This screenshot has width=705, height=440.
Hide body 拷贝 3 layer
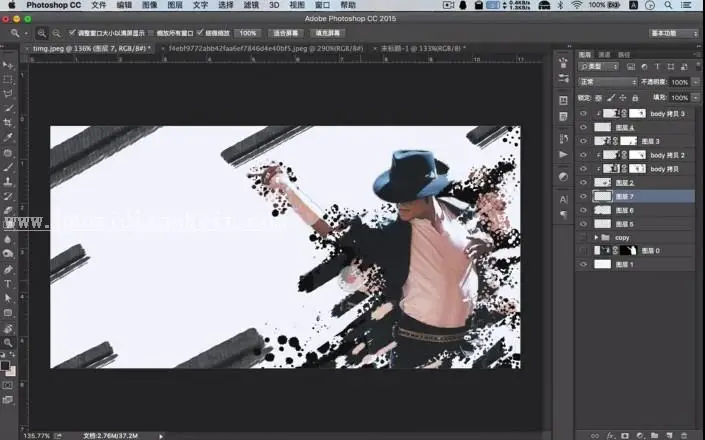(583, 114)
